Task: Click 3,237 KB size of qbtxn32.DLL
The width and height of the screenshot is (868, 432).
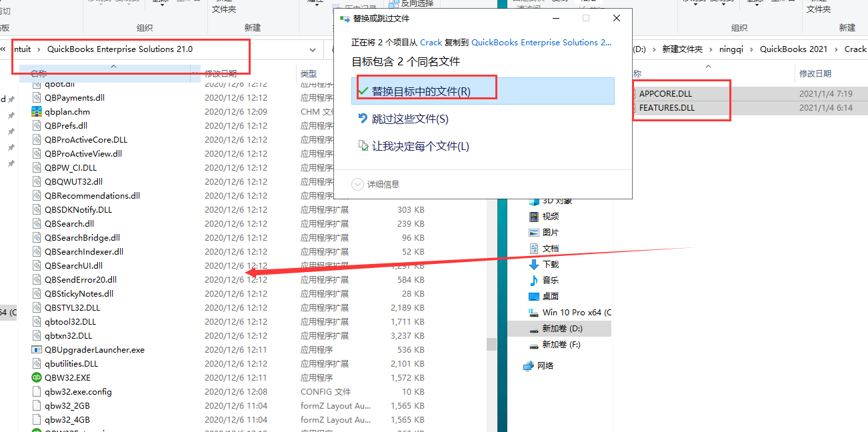Action: click(x=408, y=335)
